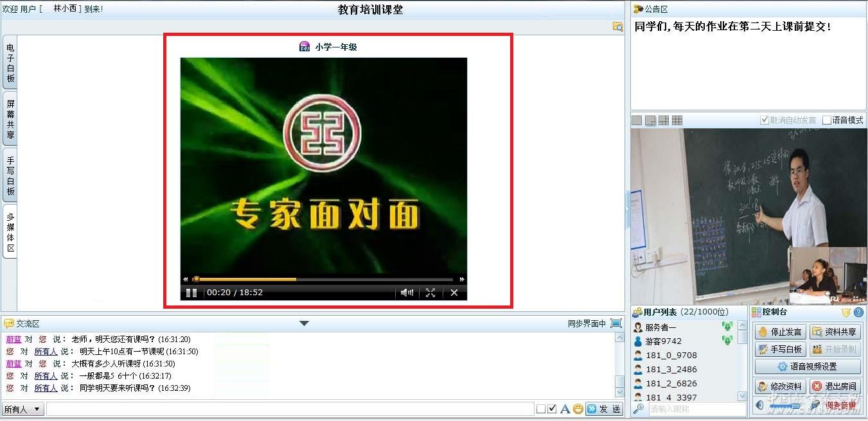Mute the video player volume icon
The height and width of the screenshot is (421, 868).
pyautogui.click(x=407, y=293)
